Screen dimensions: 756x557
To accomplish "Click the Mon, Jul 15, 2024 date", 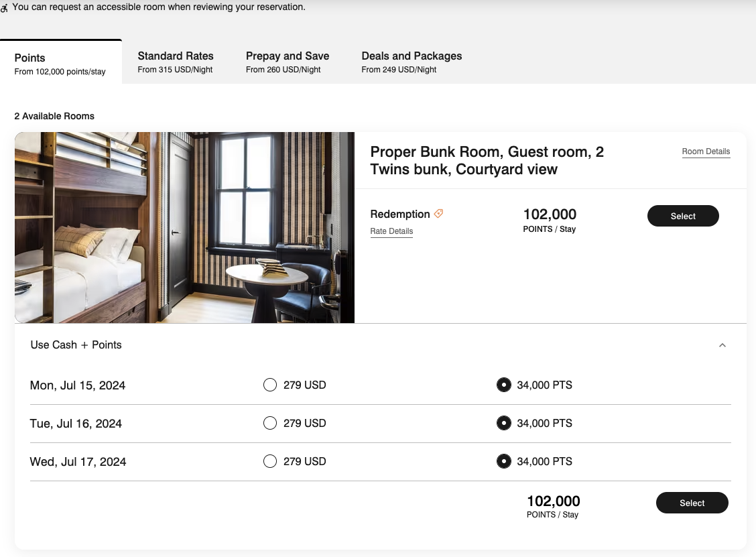I will click(78, 385).
